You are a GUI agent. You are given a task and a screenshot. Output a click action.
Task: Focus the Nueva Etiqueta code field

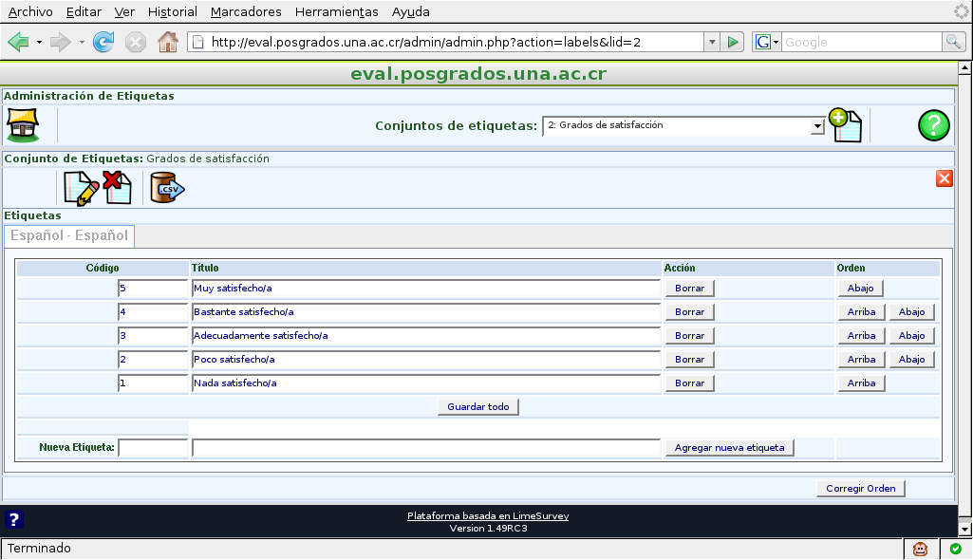(x=153, y=448)
